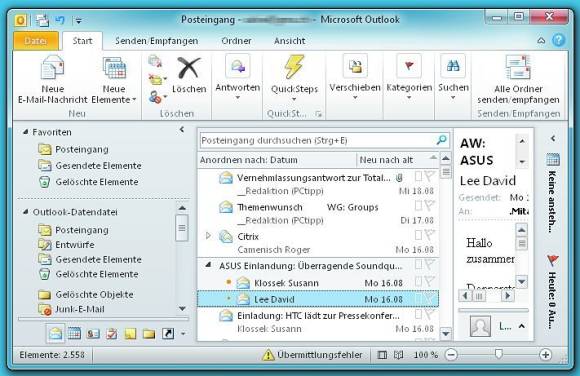Viewport: 580px width, 376px height.
Task: Switch to the Calendar view icon
Action: tap(74, 334)
